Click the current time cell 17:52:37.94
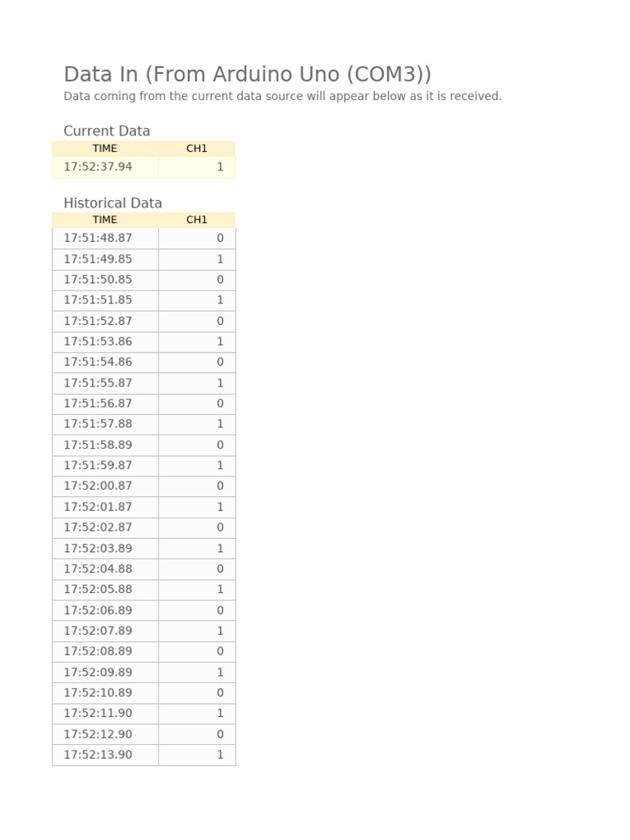 [x=98, y=167]
